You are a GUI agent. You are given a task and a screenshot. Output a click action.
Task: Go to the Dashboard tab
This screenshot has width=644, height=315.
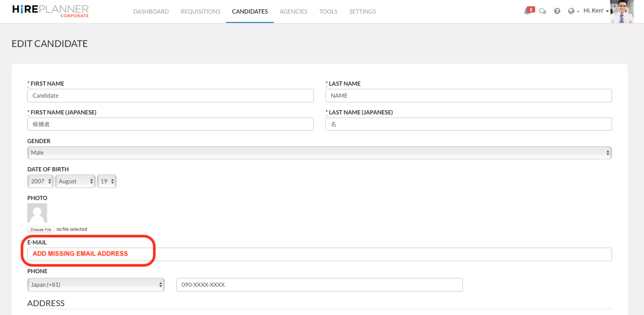point(151,11)
